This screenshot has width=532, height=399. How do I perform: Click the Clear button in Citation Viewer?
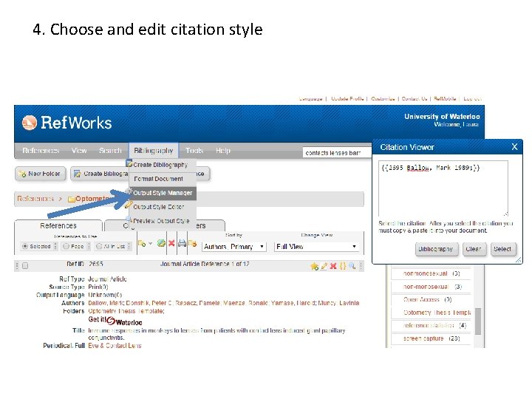474,249
